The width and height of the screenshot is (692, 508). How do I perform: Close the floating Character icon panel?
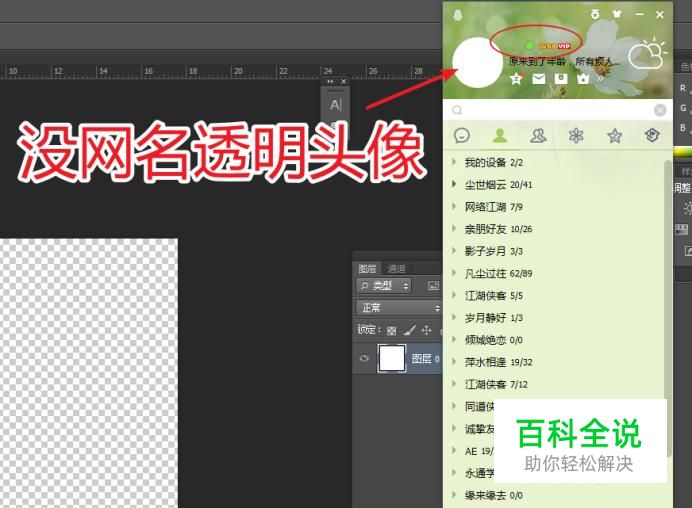coord(343,81)
